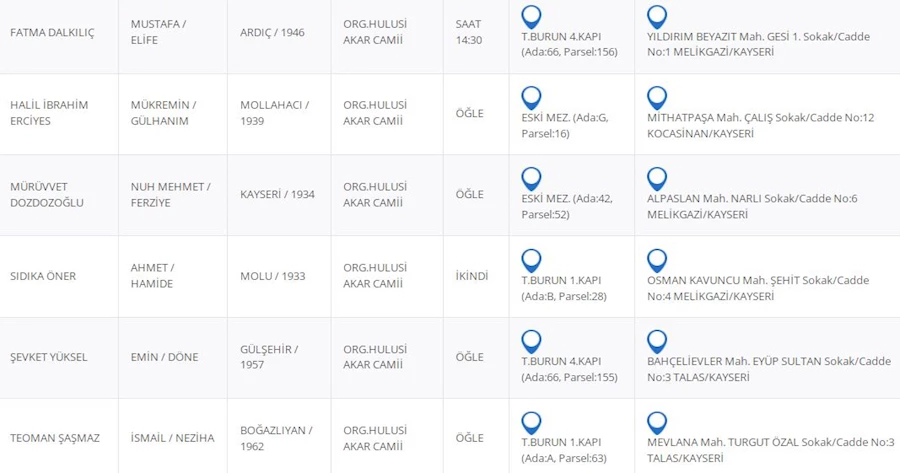The height and width of the screenshot is (473, 900).
Task: Click the map pin above ESKİ MEZ. Ada:42
Action: click(x=532, y=179)
